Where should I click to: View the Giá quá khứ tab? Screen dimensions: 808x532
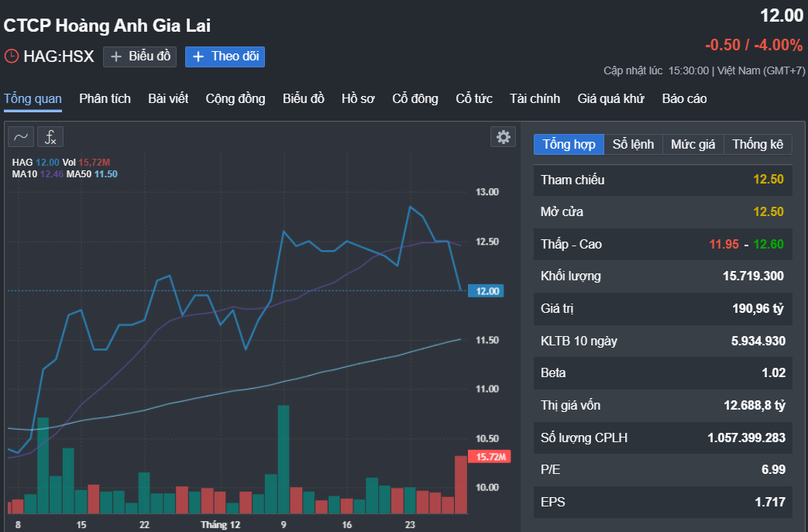pyautogui.click(x=610, y=99)
